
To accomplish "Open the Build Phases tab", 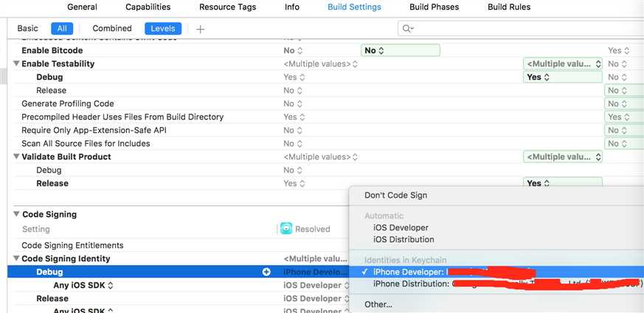I will point(434,7).
